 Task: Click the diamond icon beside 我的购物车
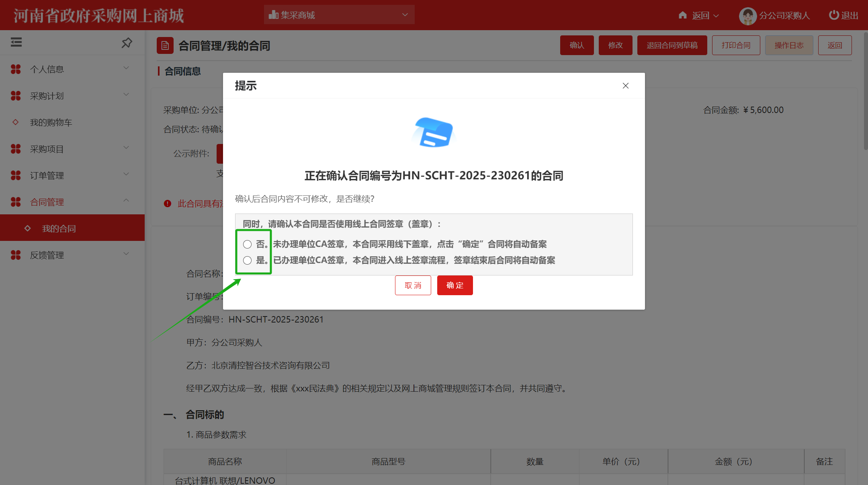tap(15, 122)
